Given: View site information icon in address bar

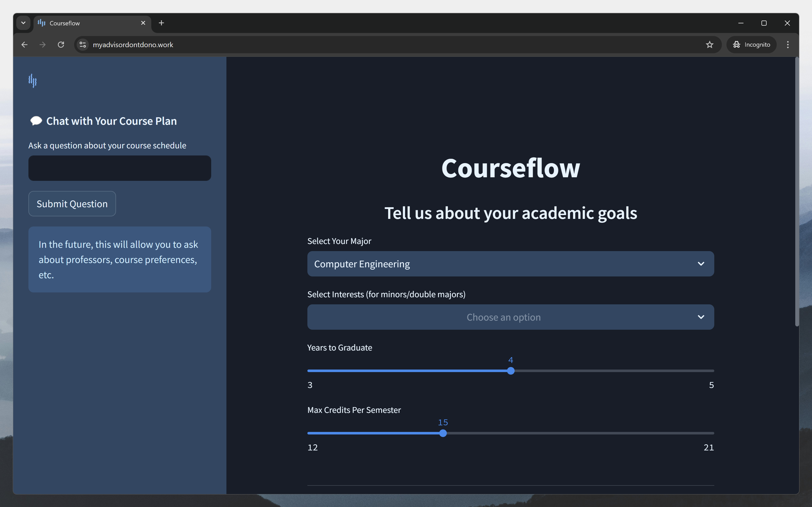Looking at the screenshot, I should (x=83, y=45).
